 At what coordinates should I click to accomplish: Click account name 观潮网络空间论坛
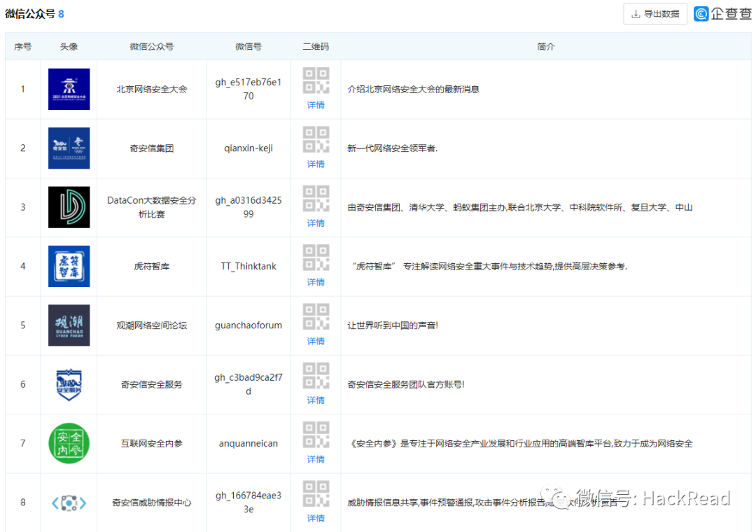[x=151, y=325]
